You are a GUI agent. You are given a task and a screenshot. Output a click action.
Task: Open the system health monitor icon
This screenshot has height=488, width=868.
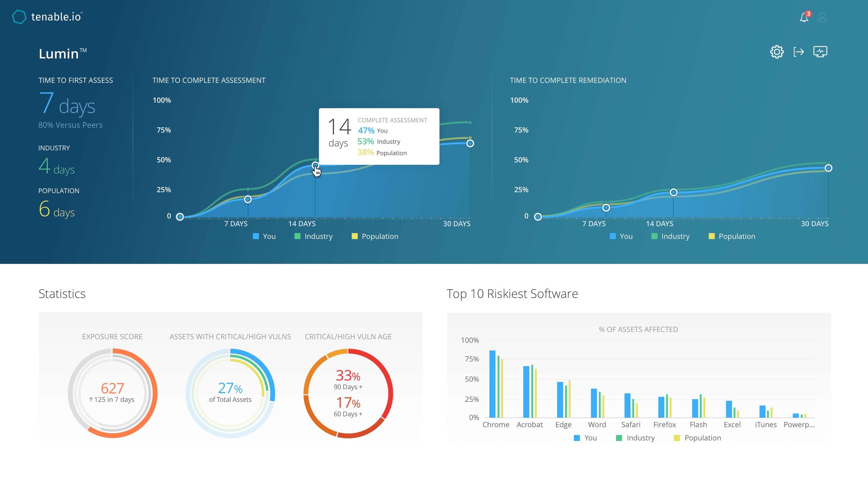point(820,52)
